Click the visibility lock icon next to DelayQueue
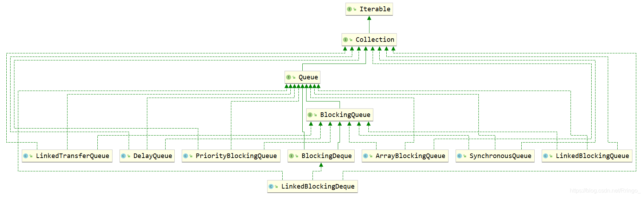 click(129, 156)
